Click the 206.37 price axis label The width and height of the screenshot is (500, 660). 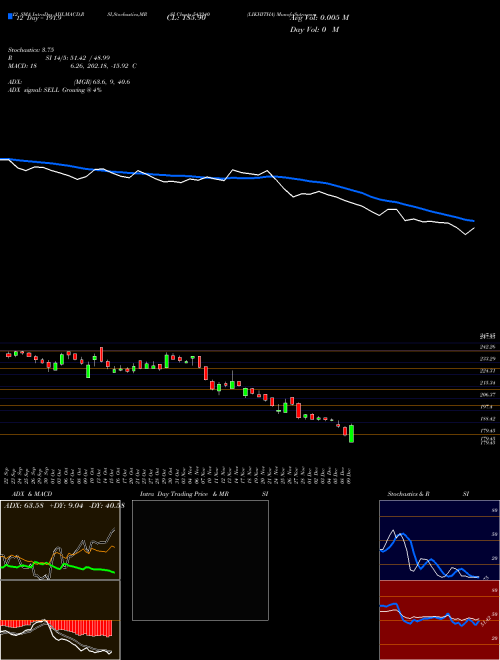tap(488, 395)
